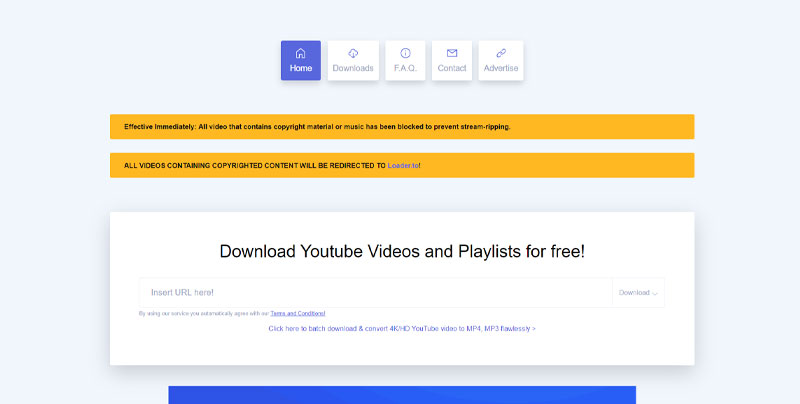The height and width of the screenshot is (404, 800).
Task: Go to the Advertise text label
Action: tap(501, 68)
